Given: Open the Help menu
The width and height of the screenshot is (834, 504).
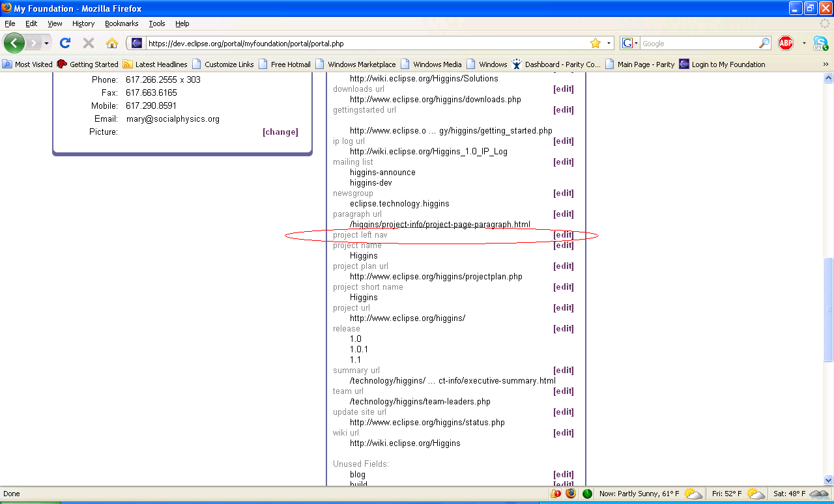Looking at the screenshot, I should click(x=182, y=23).
